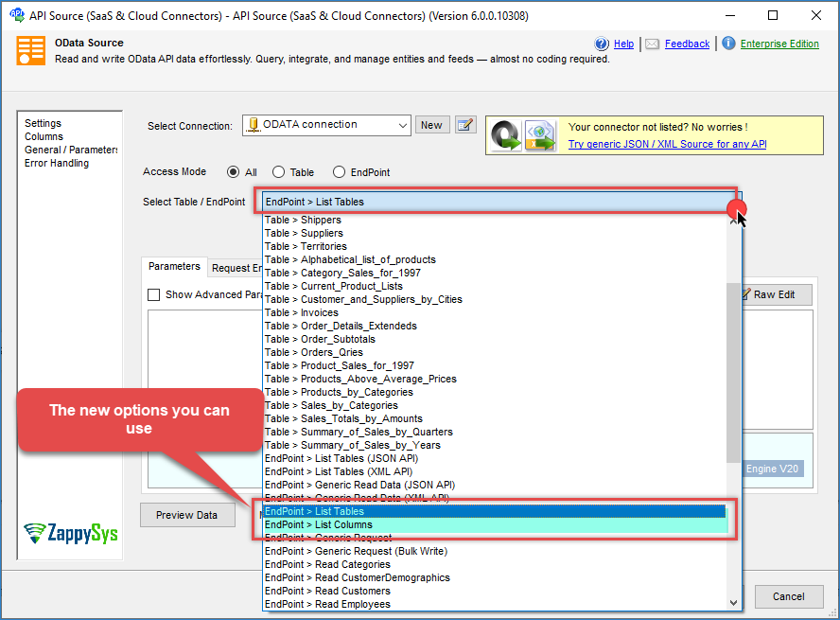
Task: Click the OData Source orange logo icon
Action: pyautogui.click(x=30, y=50)
